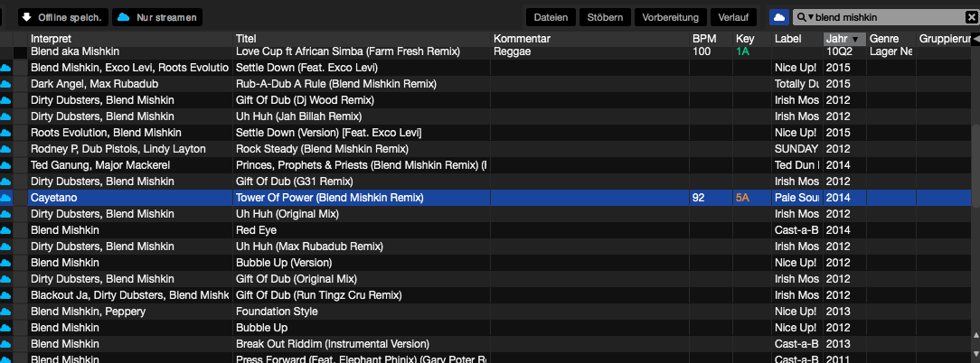Toggle Jahr column sort arrow

coord(855,39)
